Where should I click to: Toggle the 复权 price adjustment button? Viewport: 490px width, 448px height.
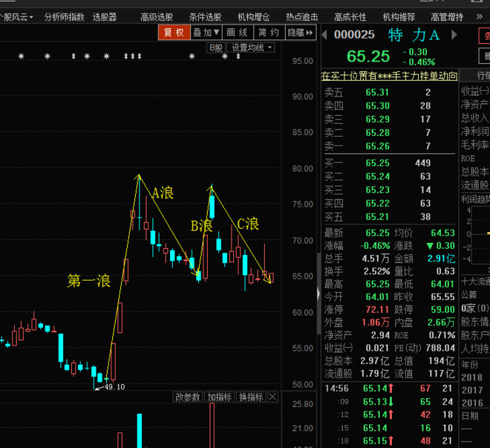click(x=174, y=33)
